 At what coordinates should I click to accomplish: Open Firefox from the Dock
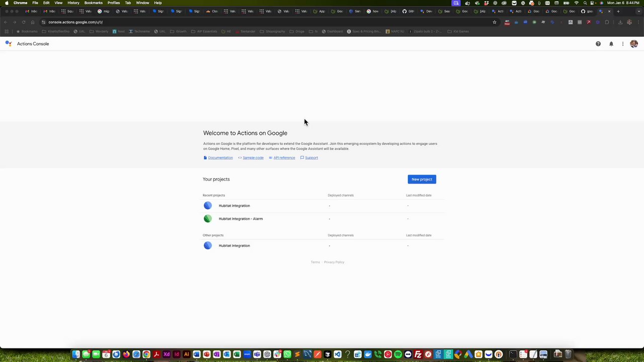[x=126, y=354]
